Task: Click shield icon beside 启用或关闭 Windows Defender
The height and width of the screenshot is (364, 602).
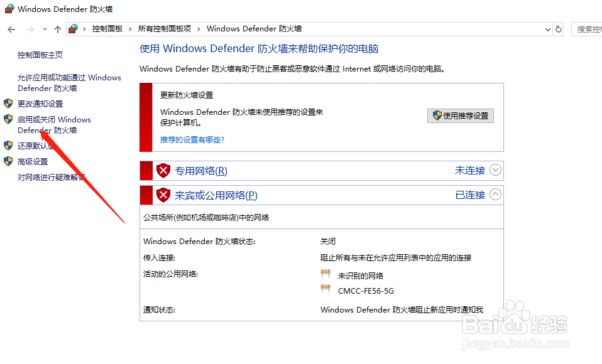Action: point(8,119)
